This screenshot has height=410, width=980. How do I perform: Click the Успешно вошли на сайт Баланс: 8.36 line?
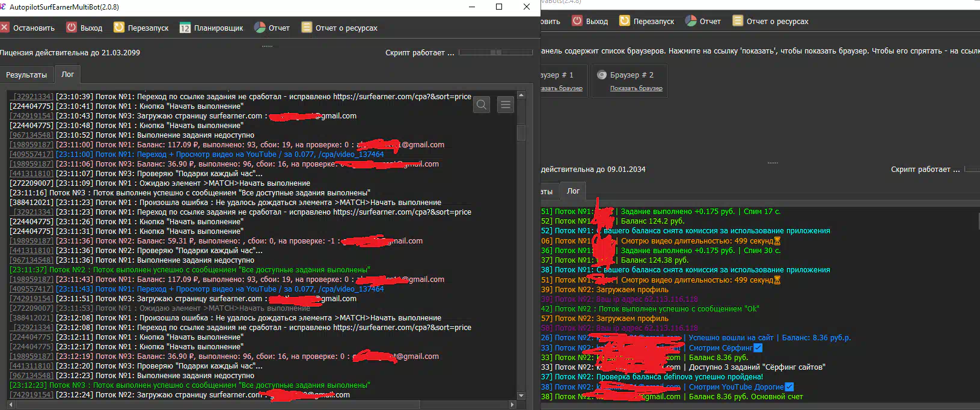point(696,337)
